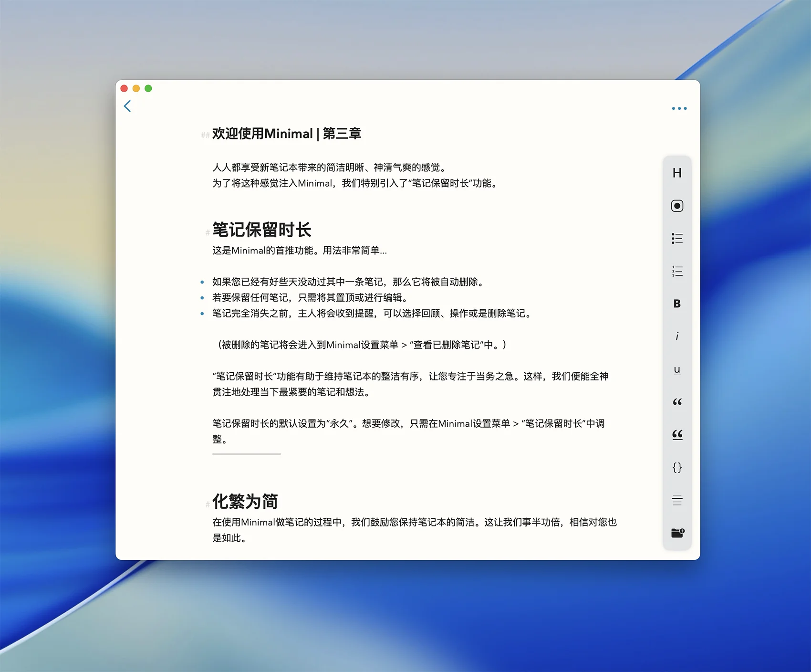The image size is (811, 672).
Task: Click the horizontal rule below the 永久 paragraph
Action: [246, 454]
